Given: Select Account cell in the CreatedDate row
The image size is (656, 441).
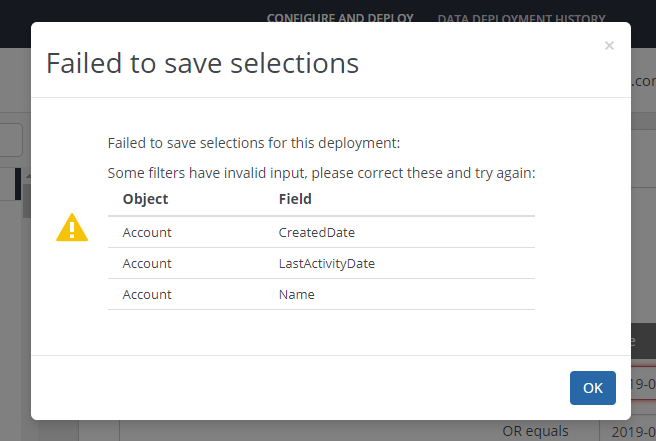Looking at the screenshot, I should (x=147, y=232).
